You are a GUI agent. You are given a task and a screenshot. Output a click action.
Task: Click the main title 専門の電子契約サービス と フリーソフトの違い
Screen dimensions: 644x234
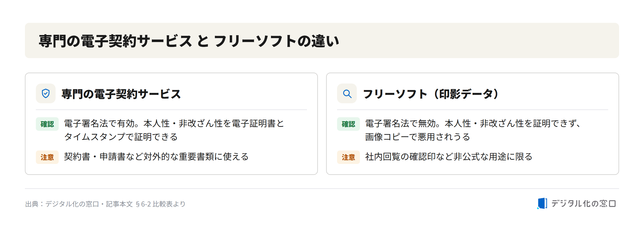click(189, 41)
